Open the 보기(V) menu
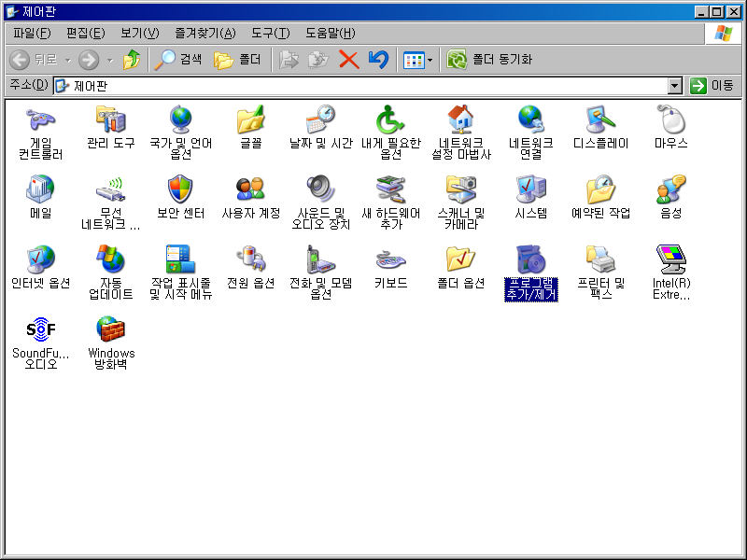The width and height of the screenshot is (747, 560). point(139,33)
